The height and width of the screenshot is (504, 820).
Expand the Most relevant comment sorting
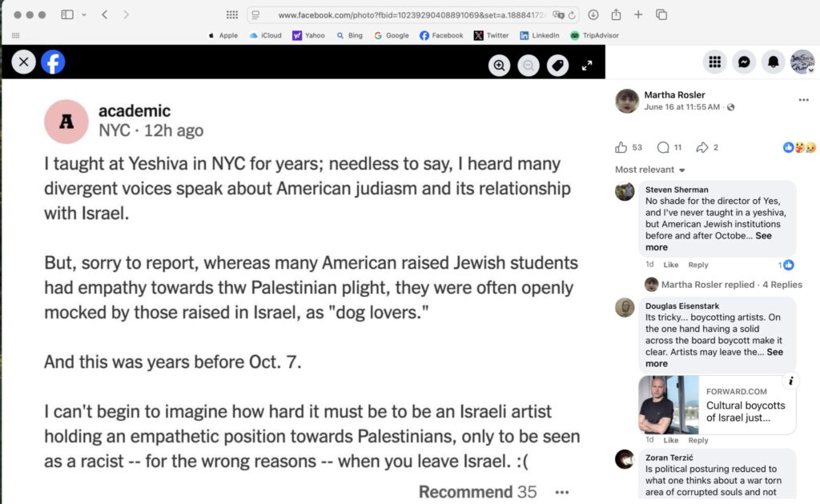coord(650,170)
